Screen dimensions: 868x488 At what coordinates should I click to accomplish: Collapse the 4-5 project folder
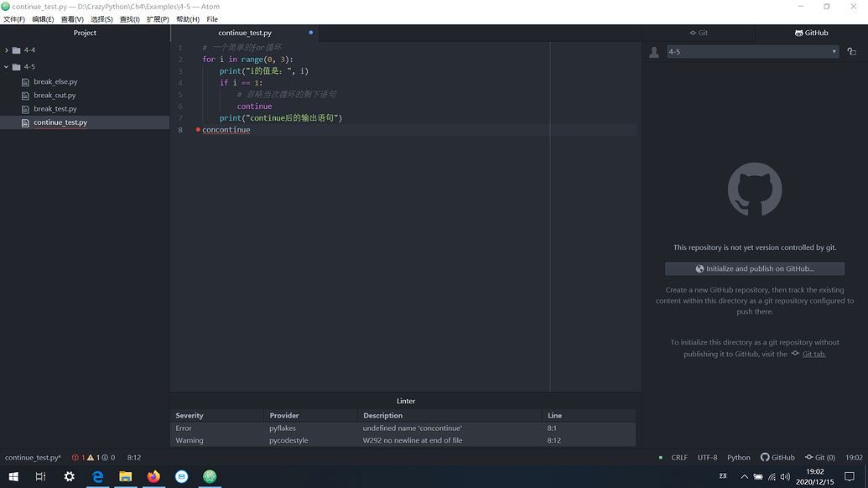(7, 65)
